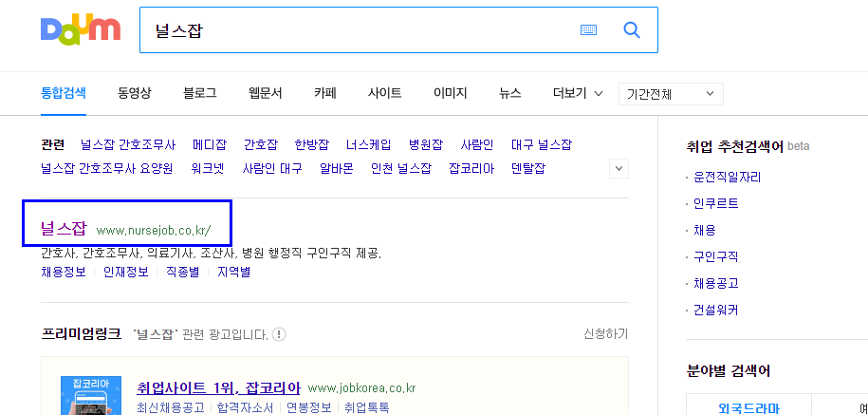This screenshot has height=415, width=868.
Task: Open the 기간전체 period dropdown
Action: tap(671, 94)
